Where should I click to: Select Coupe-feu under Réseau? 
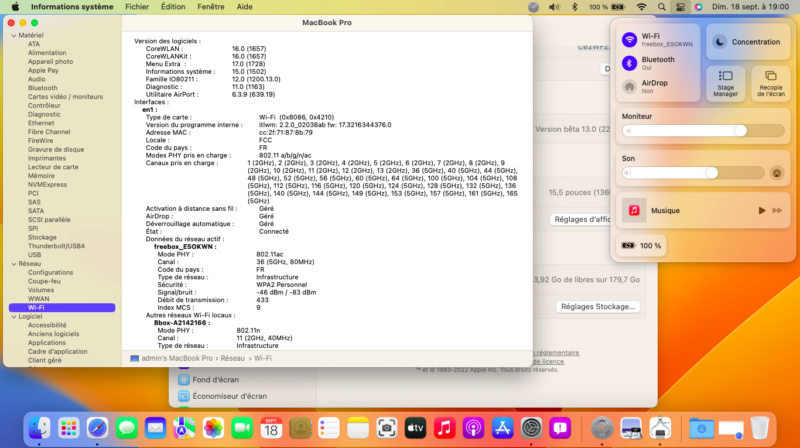44,281
